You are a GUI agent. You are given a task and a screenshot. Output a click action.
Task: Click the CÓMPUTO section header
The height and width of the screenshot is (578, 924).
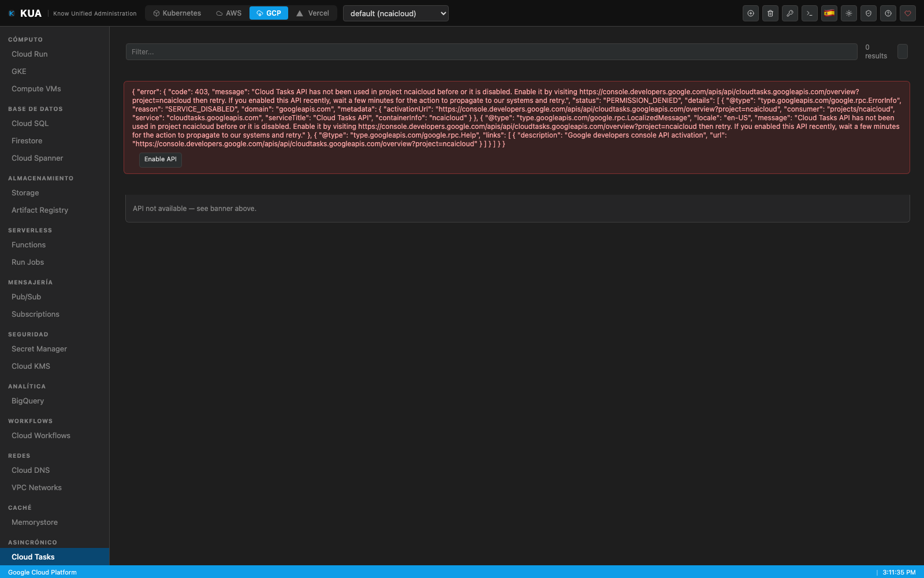25,40
